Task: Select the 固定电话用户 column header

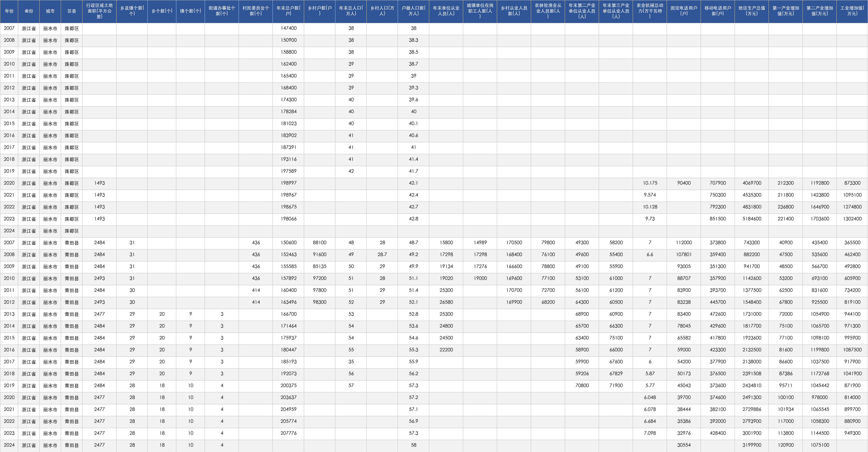Action: click(684, 11)
